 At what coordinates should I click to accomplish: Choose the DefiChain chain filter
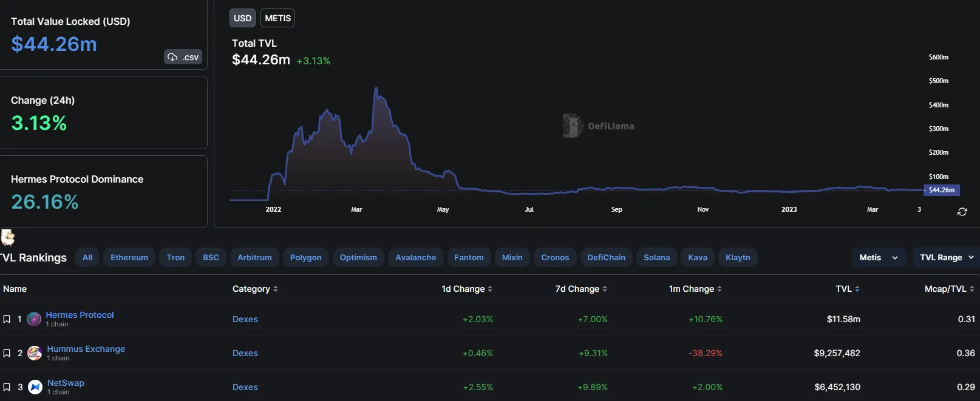click(x=607, y=257)
